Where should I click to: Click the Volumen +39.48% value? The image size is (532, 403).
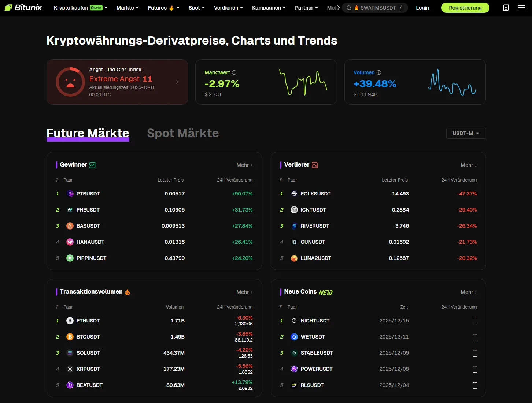375,84
